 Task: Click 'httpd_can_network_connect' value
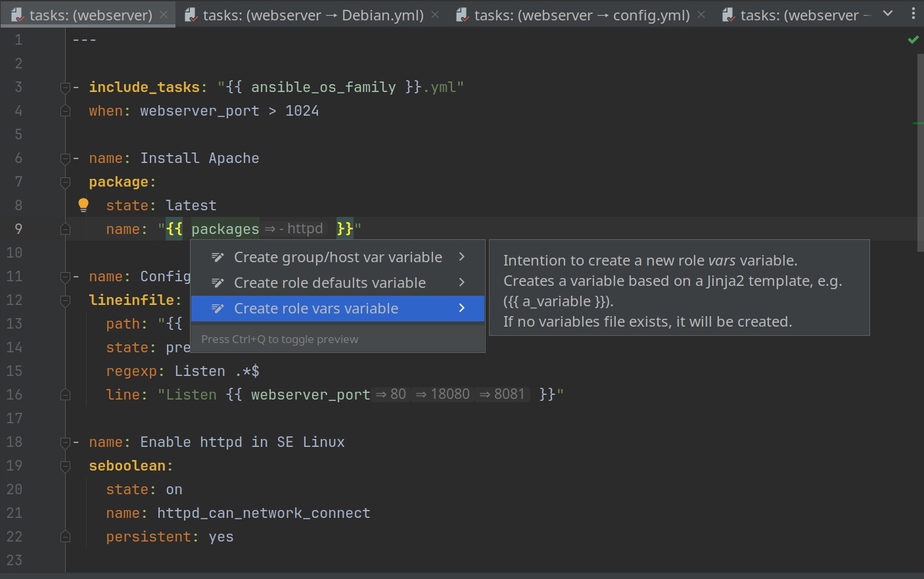264,513
